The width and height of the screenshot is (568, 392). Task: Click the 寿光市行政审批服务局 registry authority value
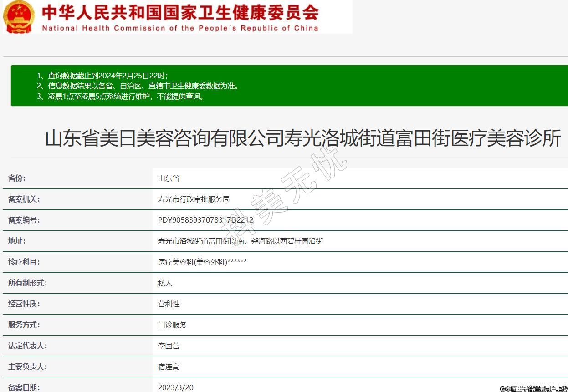pyautogui.click(x=194, y=199)
